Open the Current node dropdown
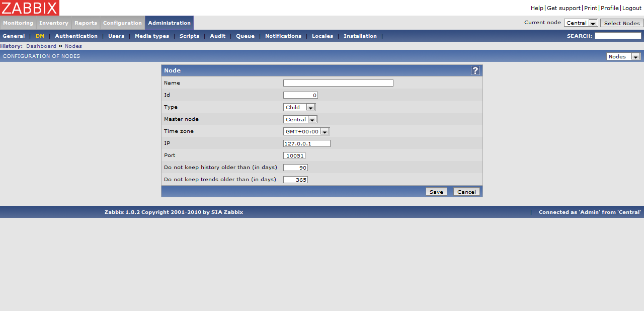This screenshot has height=311, width=644. pyautogui.click(x=581, y=23)
